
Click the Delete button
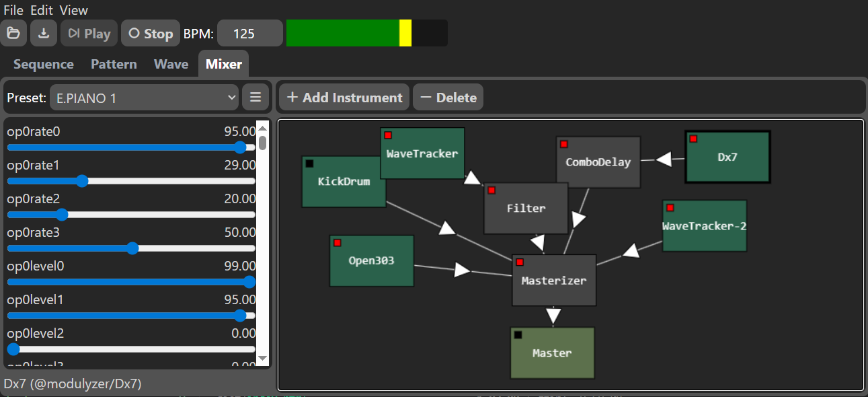click(448, 98)
